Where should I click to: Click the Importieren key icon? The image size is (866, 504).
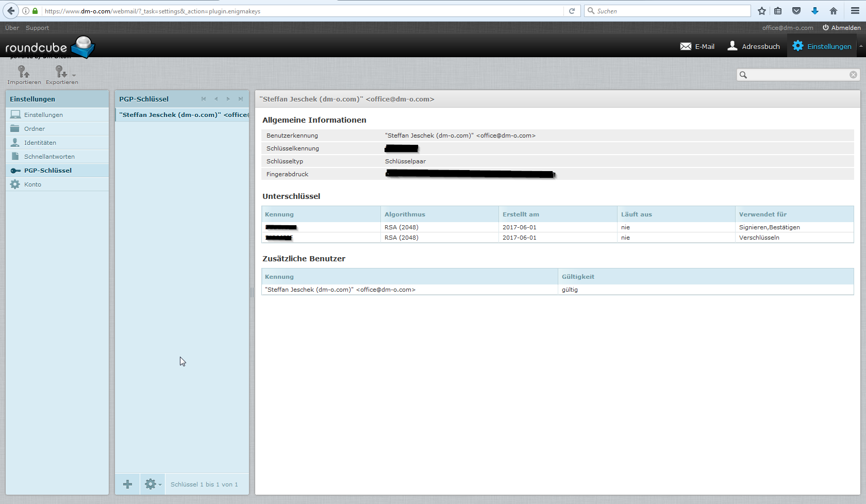[24, 72]
